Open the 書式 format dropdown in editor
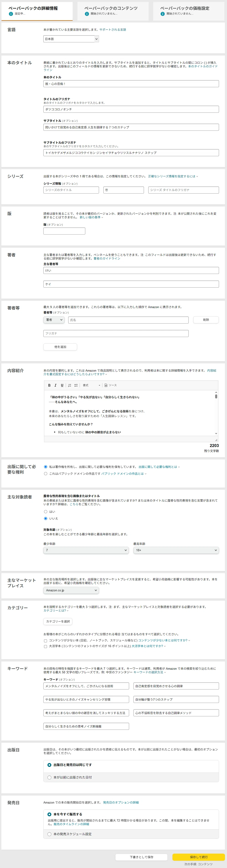 tap(91, 385)
